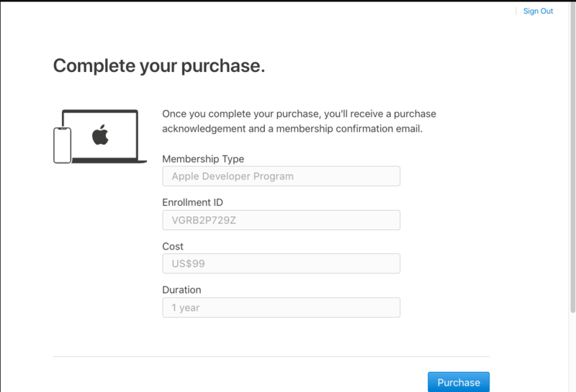Click the Cost label text
This screenshot has height=392, width=576.
pyautogui.click(x=173, y=246)
